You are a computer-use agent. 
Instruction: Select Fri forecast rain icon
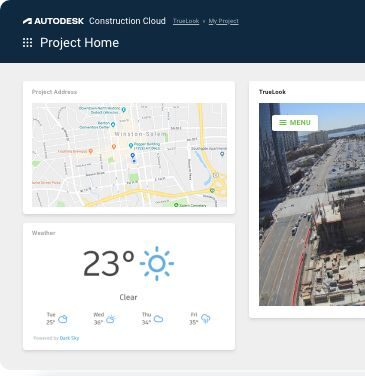click(x=206, y=319)
